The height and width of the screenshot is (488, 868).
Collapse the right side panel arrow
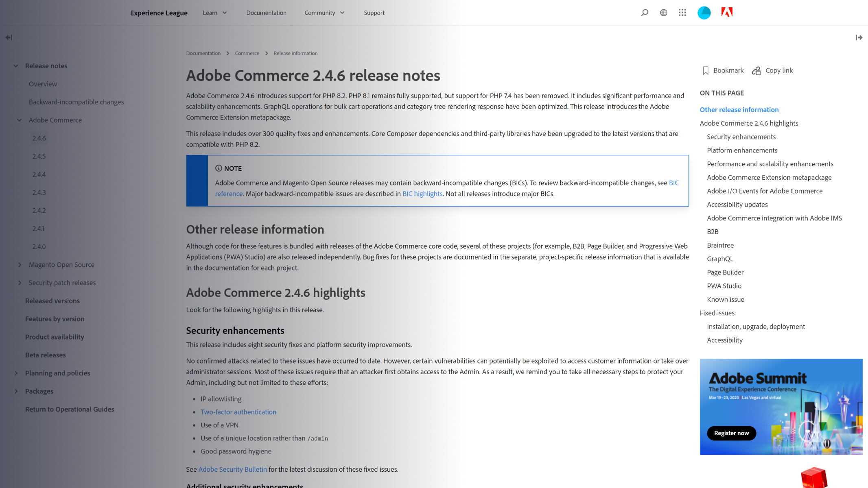[859, 37]
